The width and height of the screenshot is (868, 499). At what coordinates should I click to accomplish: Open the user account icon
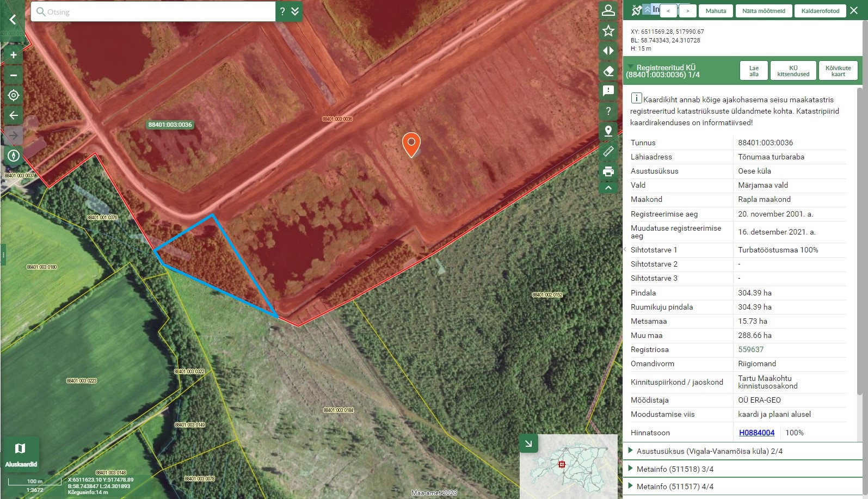(608, 11)
